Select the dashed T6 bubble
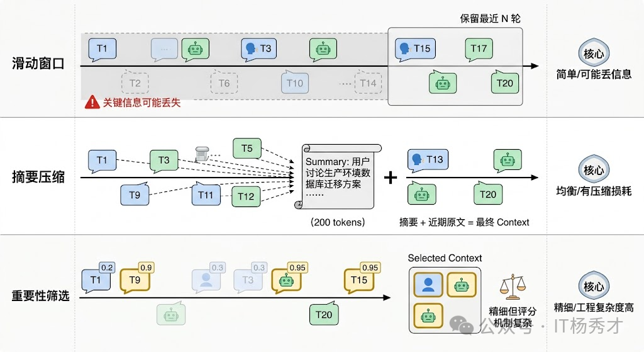 224,82
